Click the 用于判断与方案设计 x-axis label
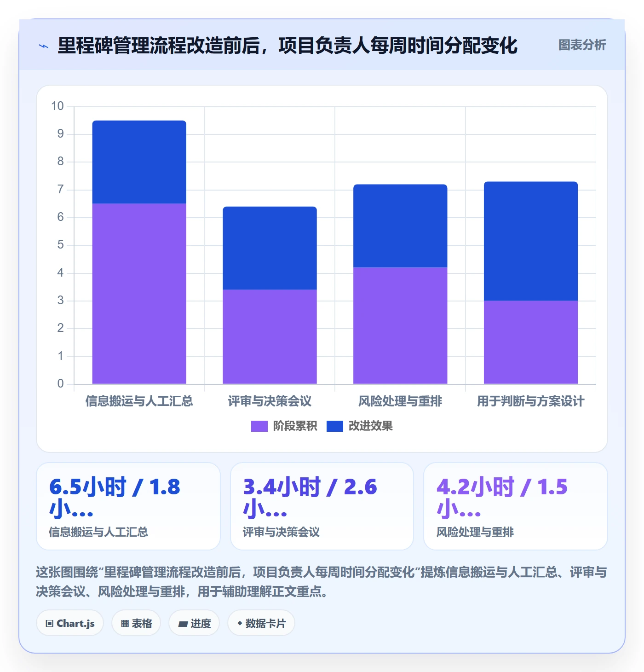Image resolution: width=644 pixels, height=672 pixels. (x=531, y=401)
